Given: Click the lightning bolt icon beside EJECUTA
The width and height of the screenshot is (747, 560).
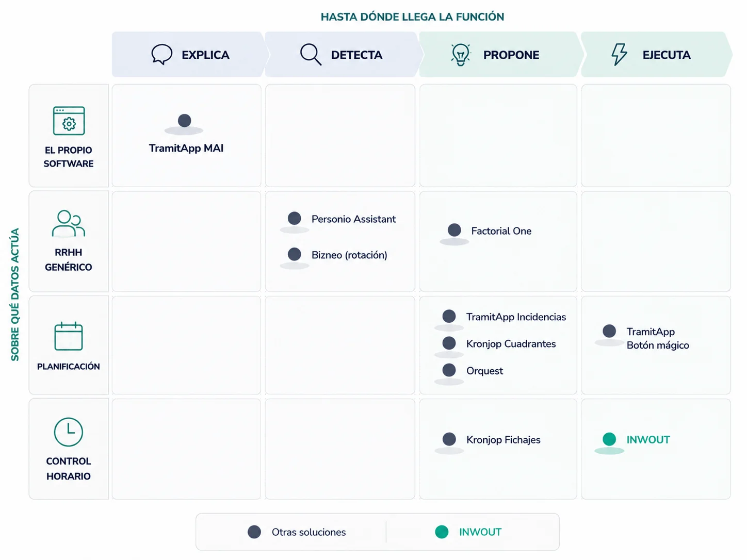Looking at the screenshot, I should [619, 54].
